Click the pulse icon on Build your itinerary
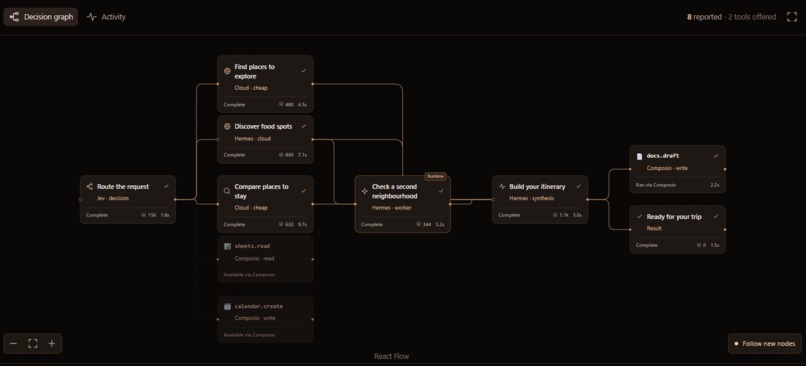Screen dimensions: 806x366 point(502,187)
